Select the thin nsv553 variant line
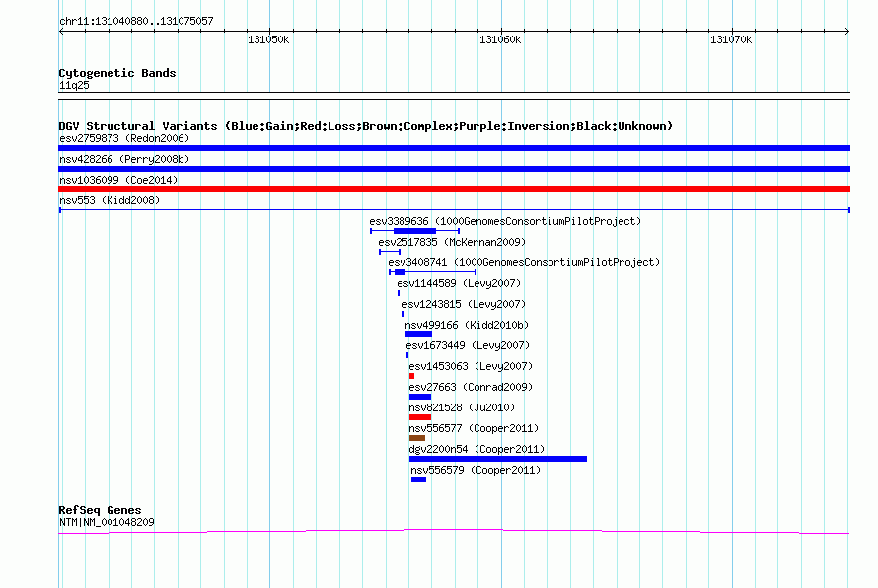Viewport: 878px width, 588px height. pos(454,210)
